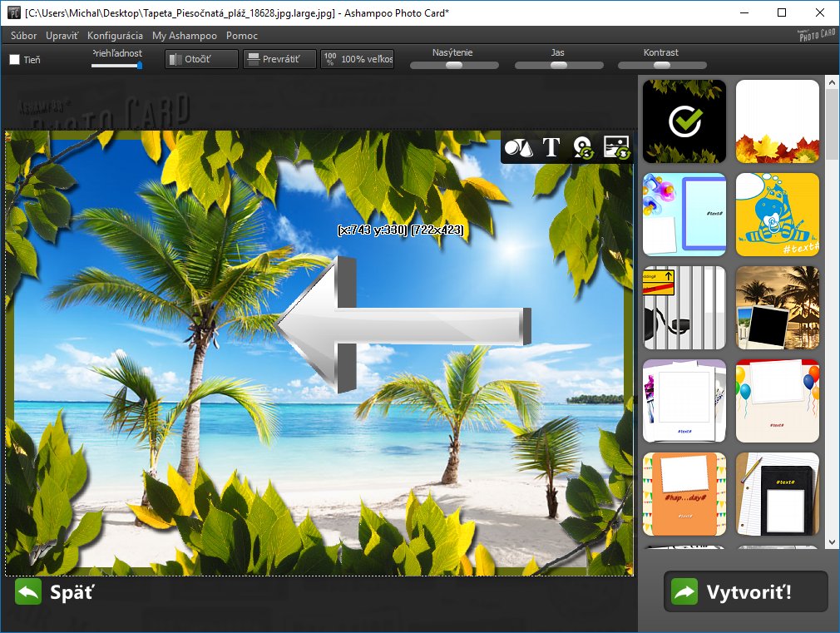
Task: Click the Otočiť rotate button
Action: click(x=201, y=60)
